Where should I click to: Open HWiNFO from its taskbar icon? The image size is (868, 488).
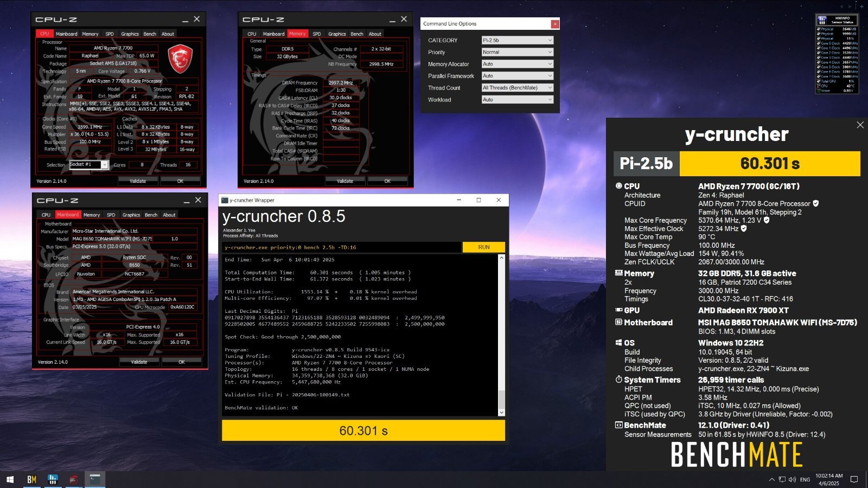point(53,479)
